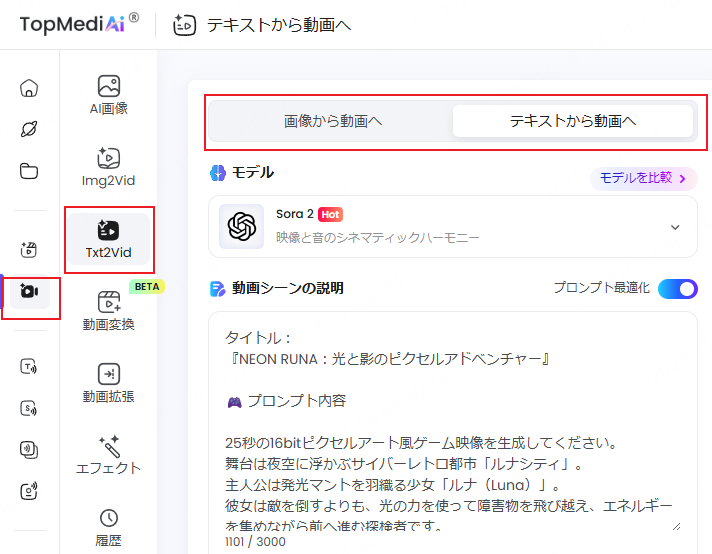The height and width of the screenshot is (554, 712).
Task: Click the text-to-video header icon
Action: pos(184,25)
